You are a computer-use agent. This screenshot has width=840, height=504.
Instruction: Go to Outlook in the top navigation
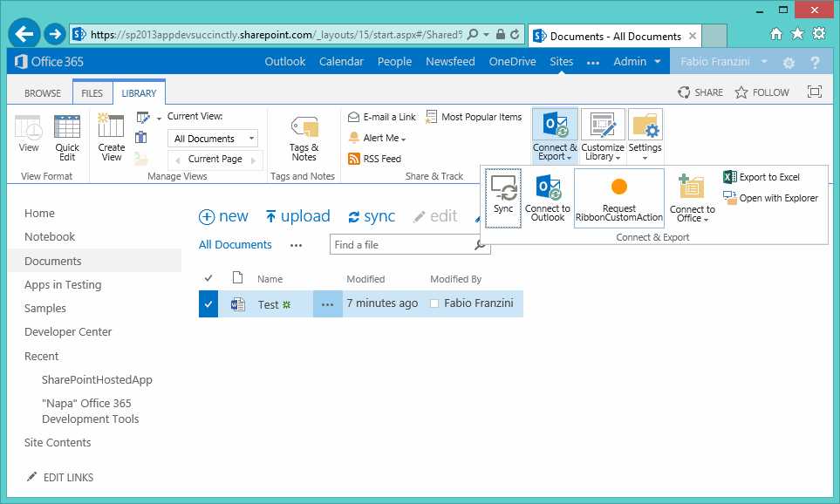pyautogui.click(x=285, y=62)
